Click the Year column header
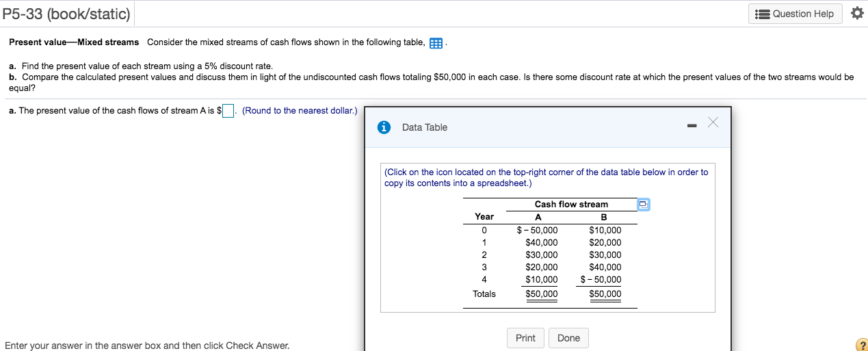This screenshot has height=351, width=868. coord(484,216)
